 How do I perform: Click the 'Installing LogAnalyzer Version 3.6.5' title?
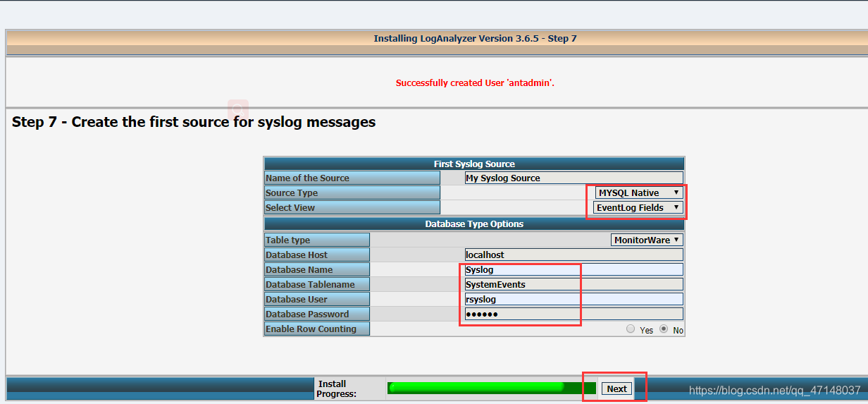[x=475, y=38]
